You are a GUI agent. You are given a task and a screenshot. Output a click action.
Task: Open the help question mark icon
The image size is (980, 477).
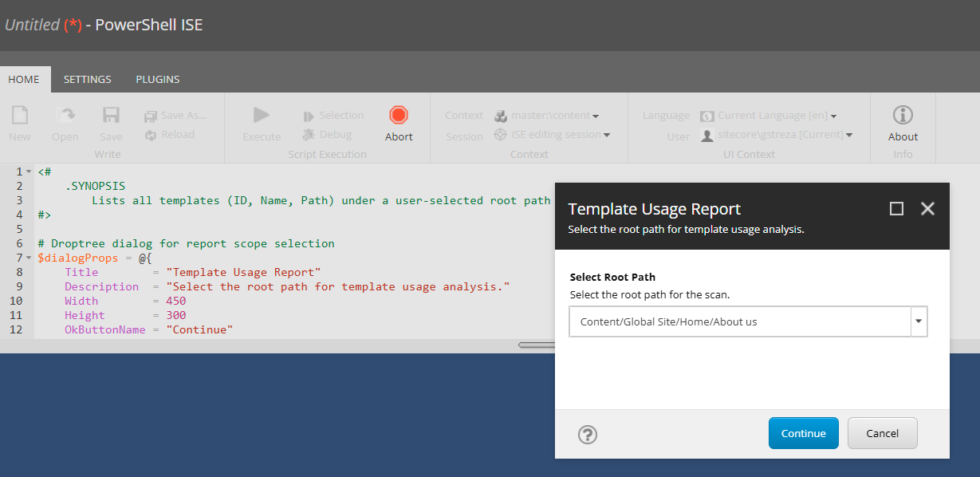tap(588, 434)
